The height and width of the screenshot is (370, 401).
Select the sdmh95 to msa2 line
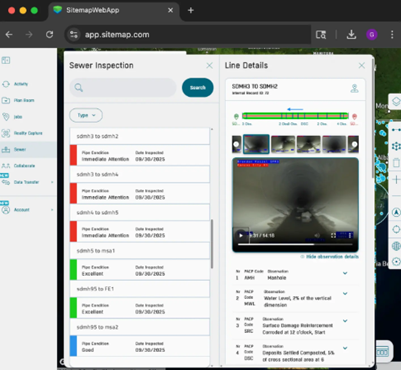click(x=140, y=327)
